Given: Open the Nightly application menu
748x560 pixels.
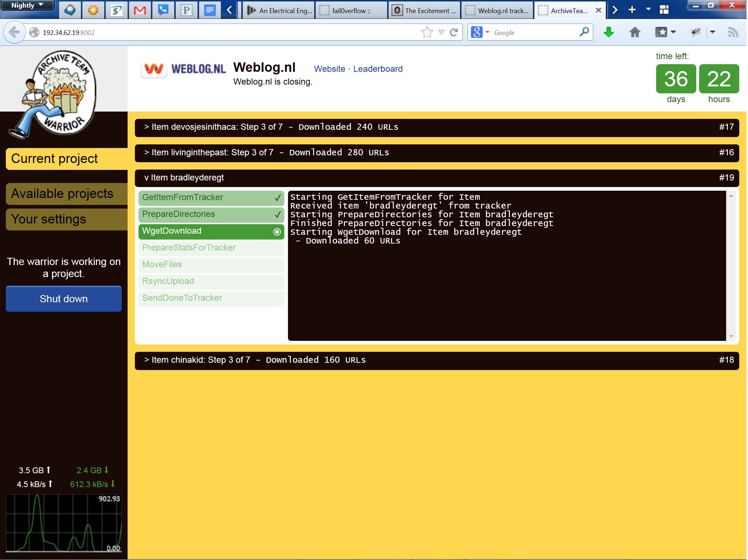Looking at the screenshot, I should [x=27, y=5].
